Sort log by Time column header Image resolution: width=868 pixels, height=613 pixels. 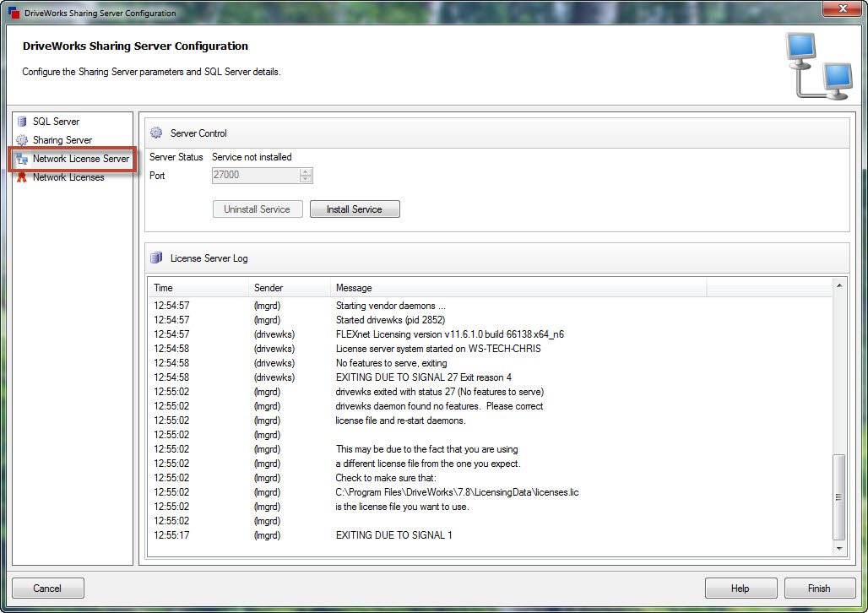(198, 288)
